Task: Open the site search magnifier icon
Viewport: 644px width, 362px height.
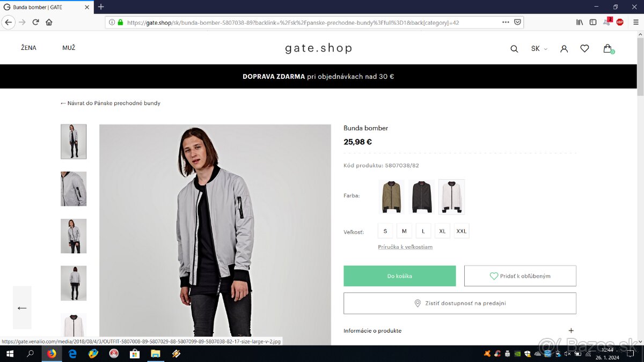Action: [x=514, y=49]
